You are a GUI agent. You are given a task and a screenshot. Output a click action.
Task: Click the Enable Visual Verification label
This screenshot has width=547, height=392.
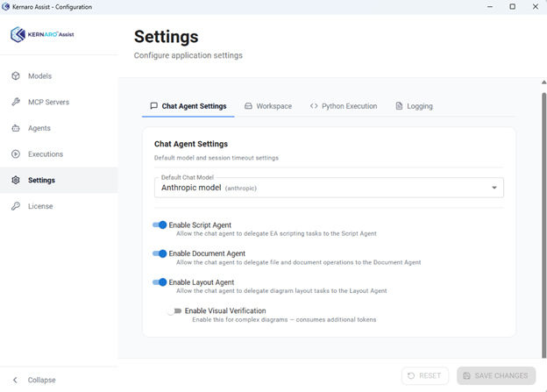pyautogui.click(x=225, y=310)
